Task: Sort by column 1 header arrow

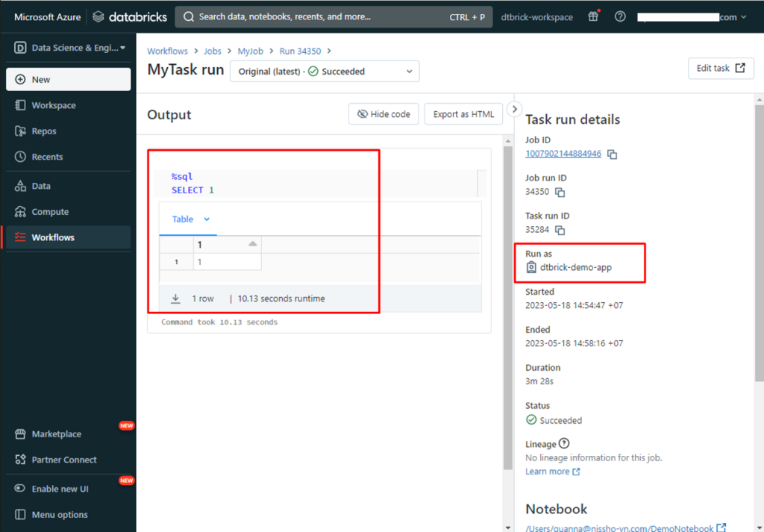Action: (x=252, y=244)
